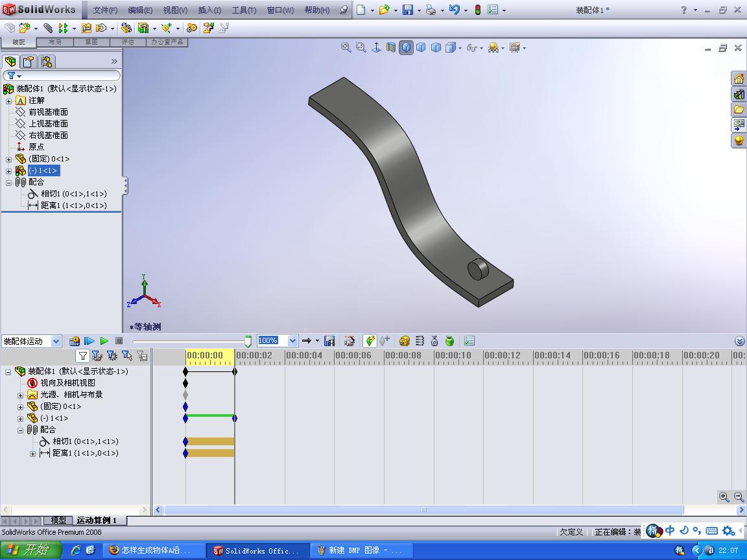The image size is (747, 560).
Task: Click the Insert Components icon in assembly toolbar
Action: tap(25, 28)
